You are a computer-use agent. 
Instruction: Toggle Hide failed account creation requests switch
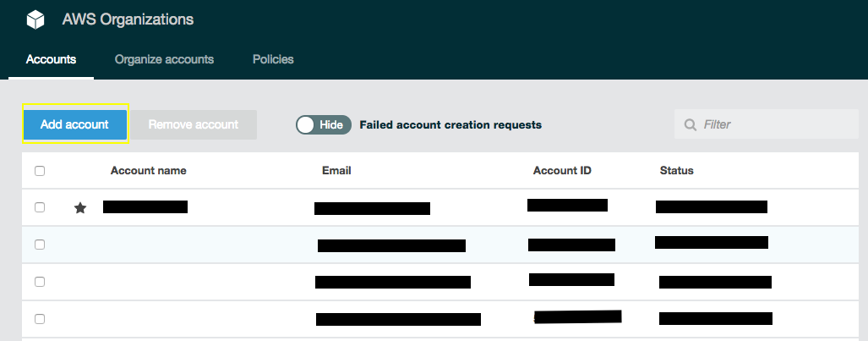point(324,124)
